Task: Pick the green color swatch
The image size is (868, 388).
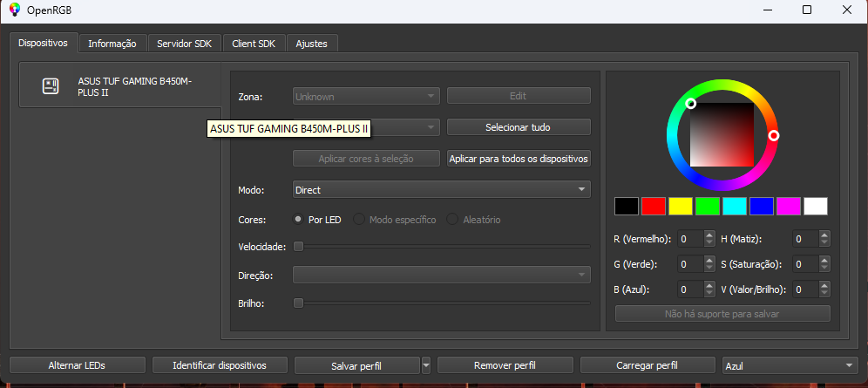Action: point(708,206)
